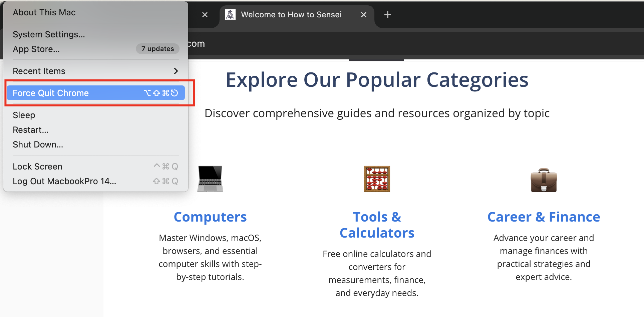Screen dimensions: 644x317
Task: Open the Computers category link
Action: (x=210, y=217)
